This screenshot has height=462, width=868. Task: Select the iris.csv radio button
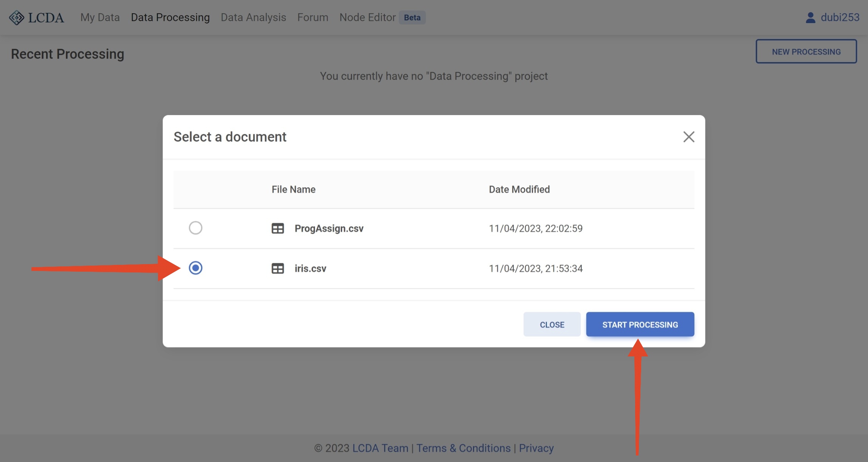(195, 268)
